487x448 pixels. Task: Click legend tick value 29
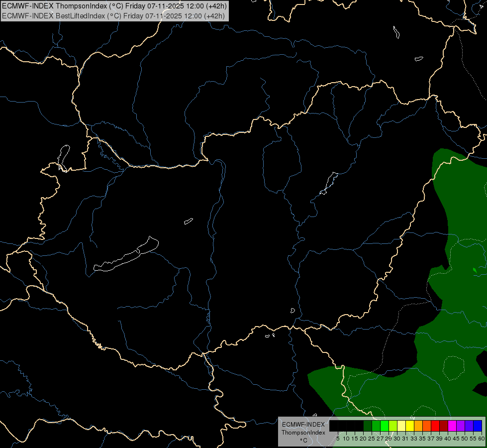388,439
